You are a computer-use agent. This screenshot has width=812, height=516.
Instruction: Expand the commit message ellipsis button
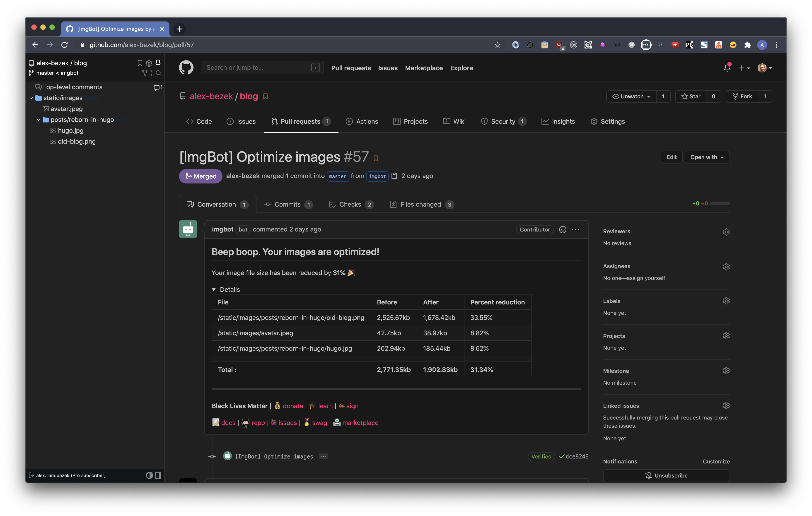click(323, 457)
